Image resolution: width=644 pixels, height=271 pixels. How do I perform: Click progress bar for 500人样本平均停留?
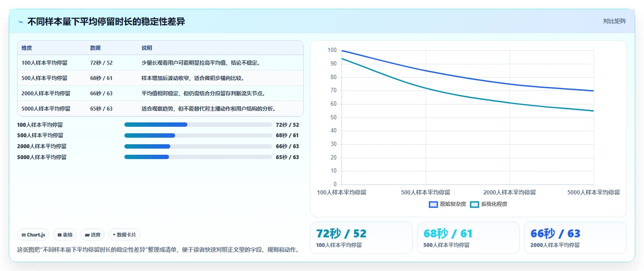click(198, 135)
